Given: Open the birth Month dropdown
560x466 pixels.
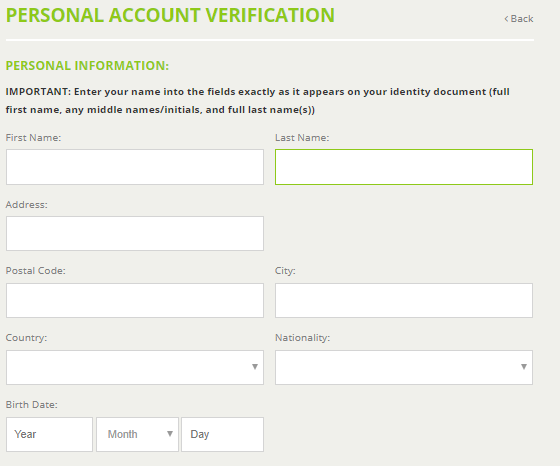Looking at the screenshot, I should [138, 434].
